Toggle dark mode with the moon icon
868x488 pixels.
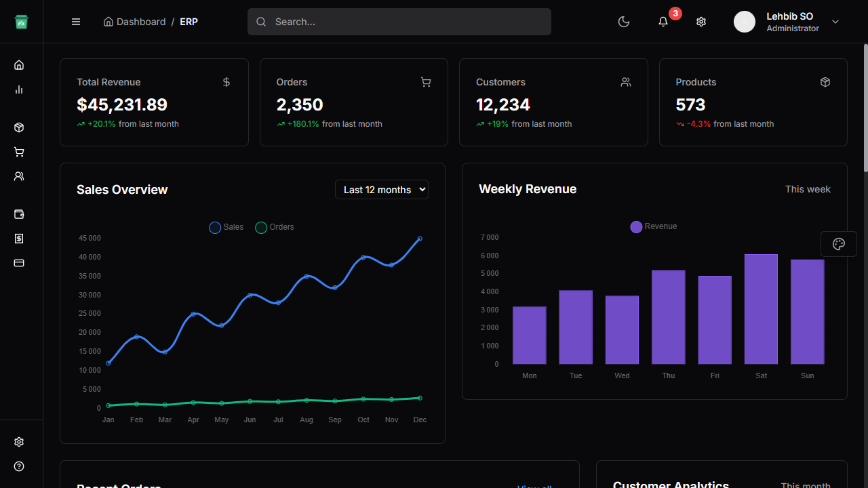[x=623, y=22]
